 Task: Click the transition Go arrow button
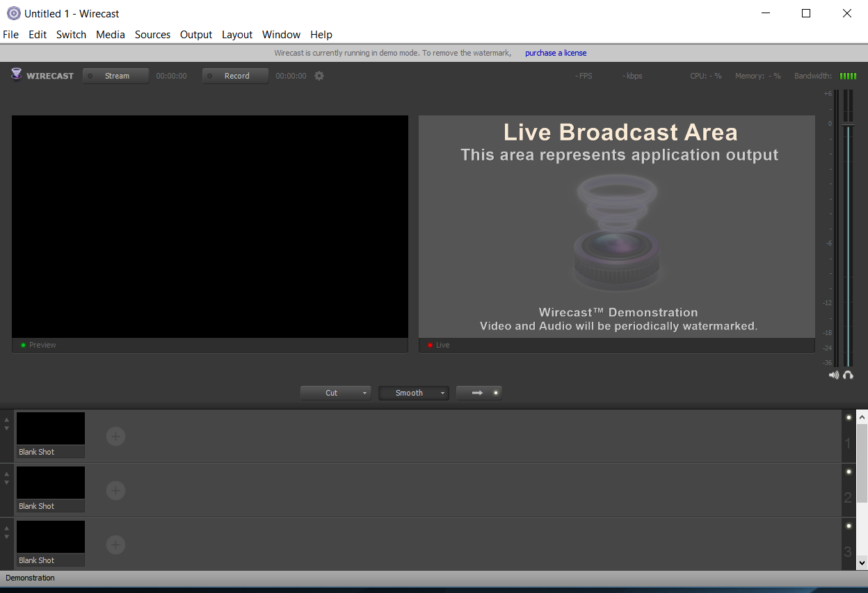[x=479, y=393]
